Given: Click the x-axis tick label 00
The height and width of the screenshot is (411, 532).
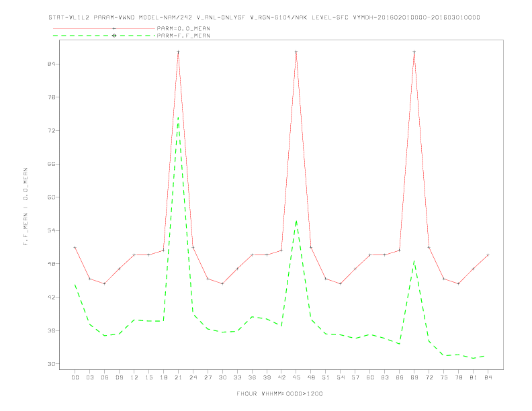Looking at the screenshot, I should [x=75, y=377].
